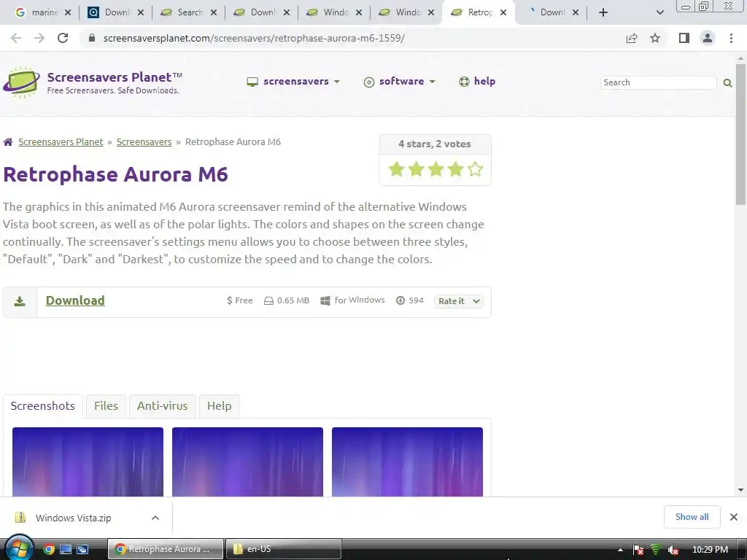The height and width of the screenshot is (560, 747).
Task: Open the Rate it dropdown
Action: pos(458,301)
